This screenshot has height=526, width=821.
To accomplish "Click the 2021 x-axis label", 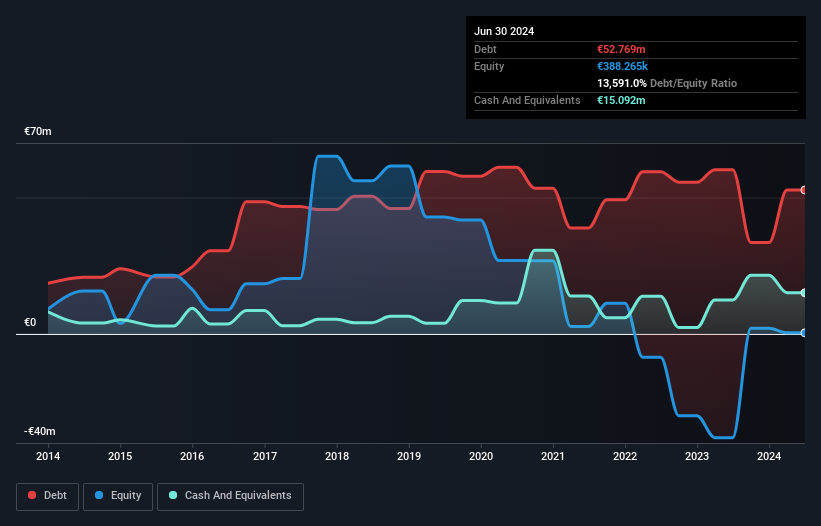I will (x=553, y=456).
